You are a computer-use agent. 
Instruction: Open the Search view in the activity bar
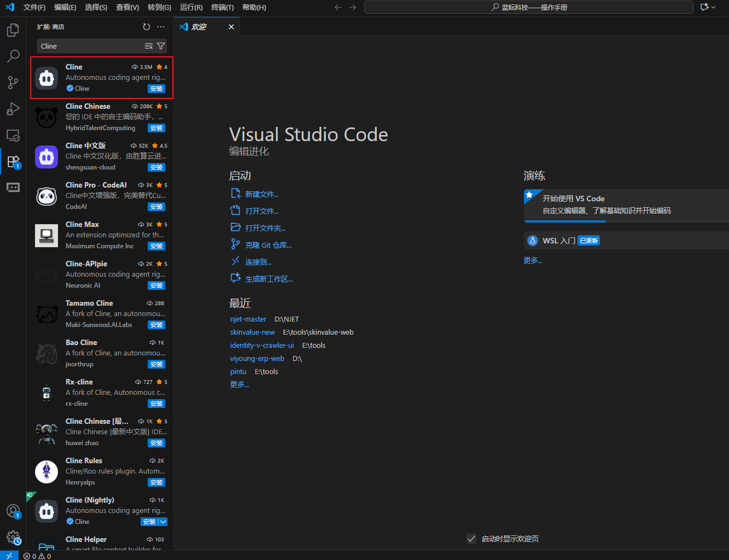pyautogui.click(x=13, y=56)
